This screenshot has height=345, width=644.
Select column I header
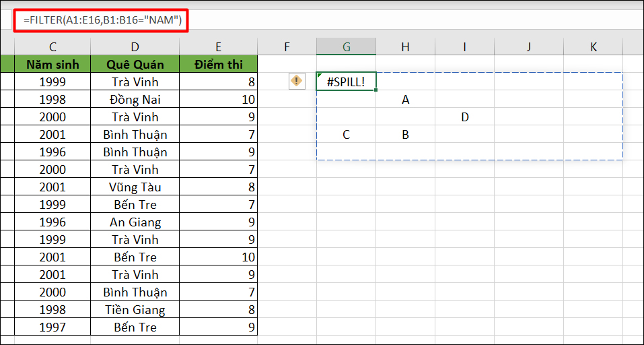tap(464, 47)
